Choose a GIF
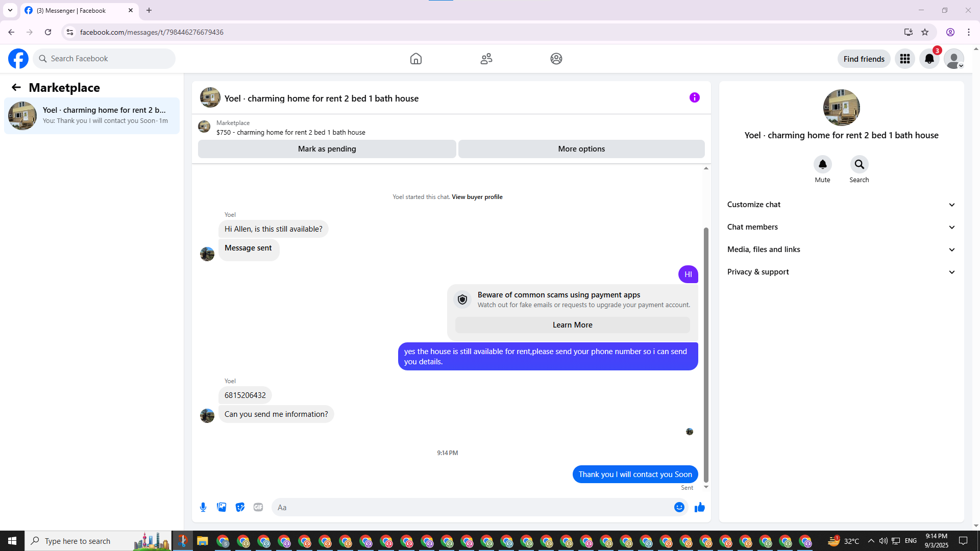Viewport: 980px width, 551px height. pyautogui.click(x=258, y=507)
